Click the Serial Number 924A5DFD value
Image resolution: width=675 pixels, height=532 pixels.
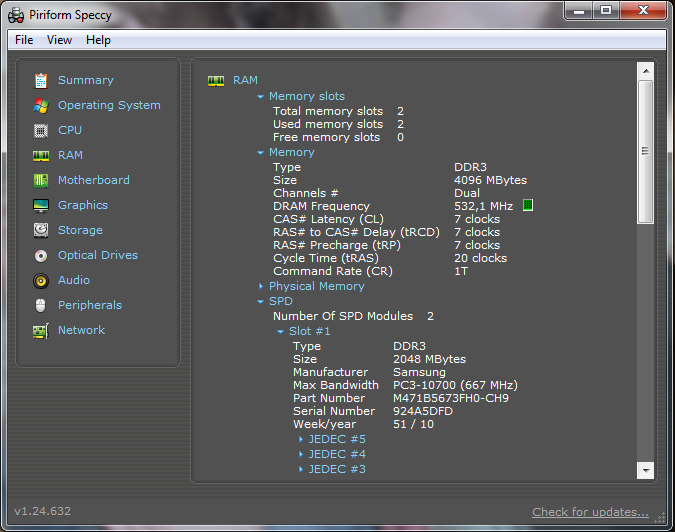tap(423, 411)
